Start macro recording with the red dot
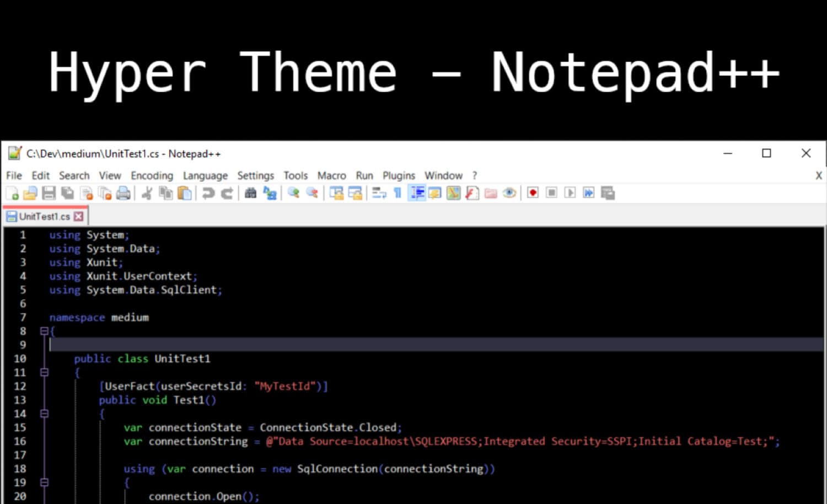 tap(533, 193)
